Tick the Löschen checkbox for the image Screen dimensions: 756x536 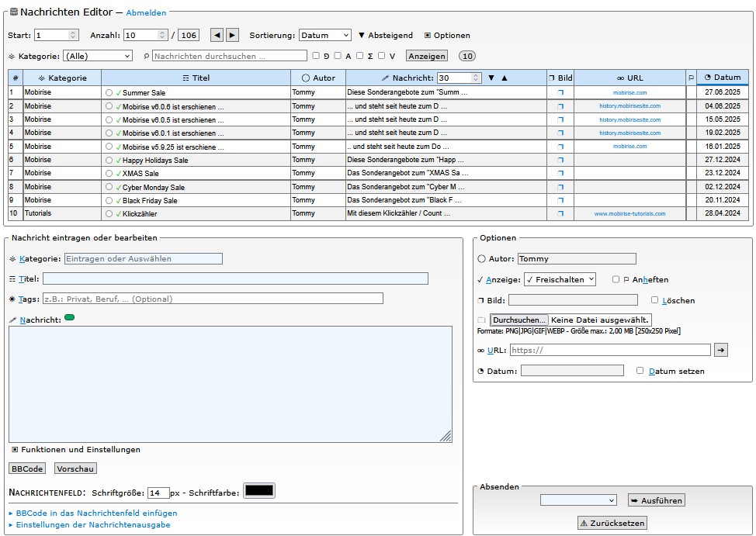(x=654, y=300)
